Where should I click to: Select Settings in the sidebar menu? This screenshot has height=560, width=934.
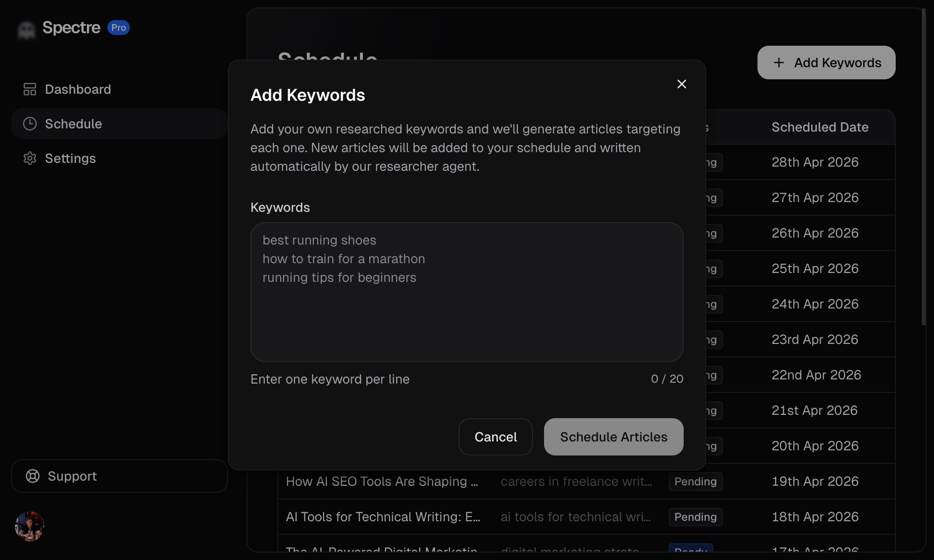point(71,158)
